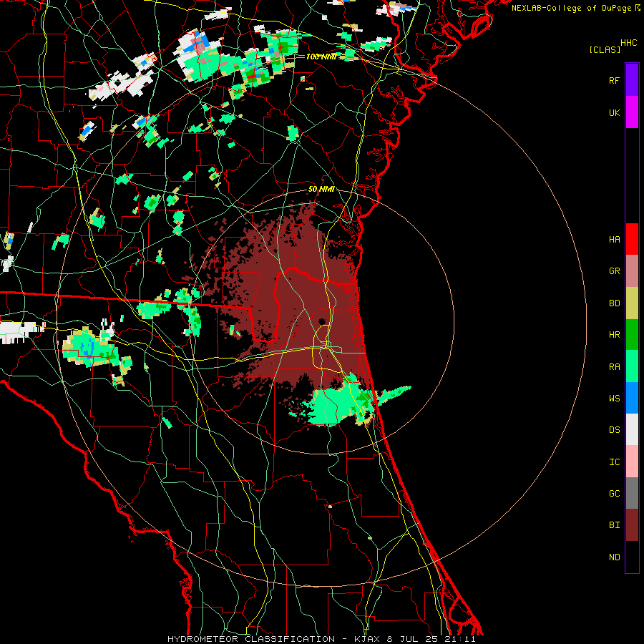Screen dimensions: 644x644
Task: Select the DS white legend swatch
Action: point(632,429)
